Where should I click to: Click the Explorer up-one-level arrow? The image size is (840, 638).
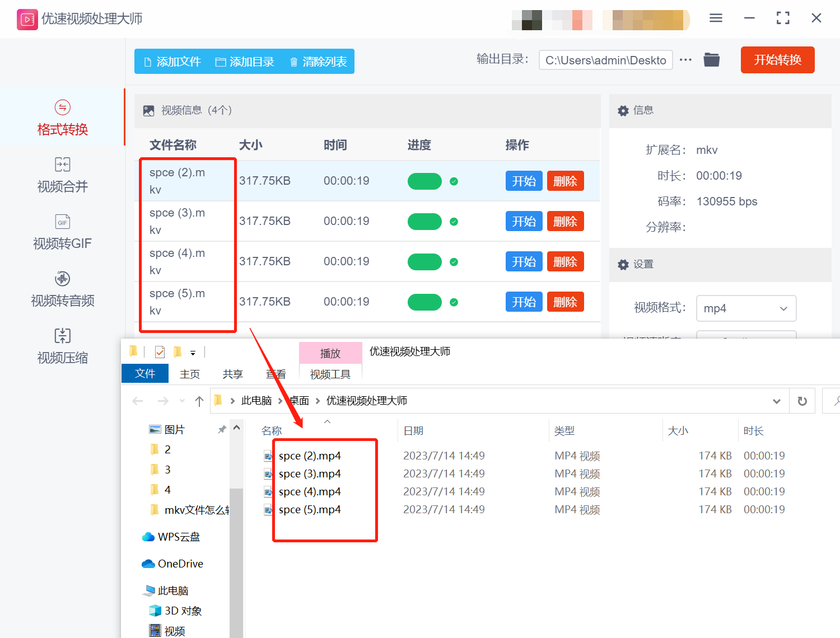point(199,401)
